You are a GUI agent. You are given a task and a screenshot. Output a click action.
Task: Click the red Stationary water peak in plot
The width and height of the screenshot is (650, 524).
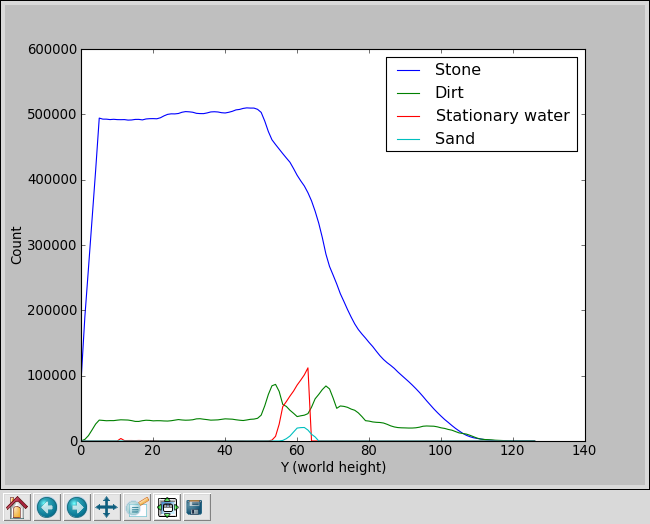coord(308,368)
